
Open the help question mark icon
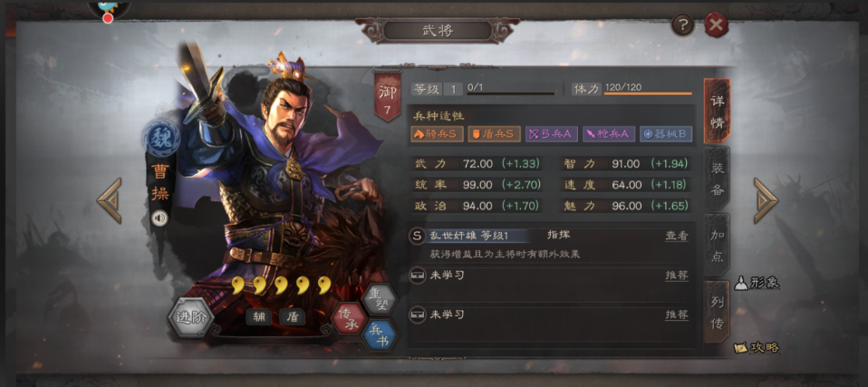683,24
